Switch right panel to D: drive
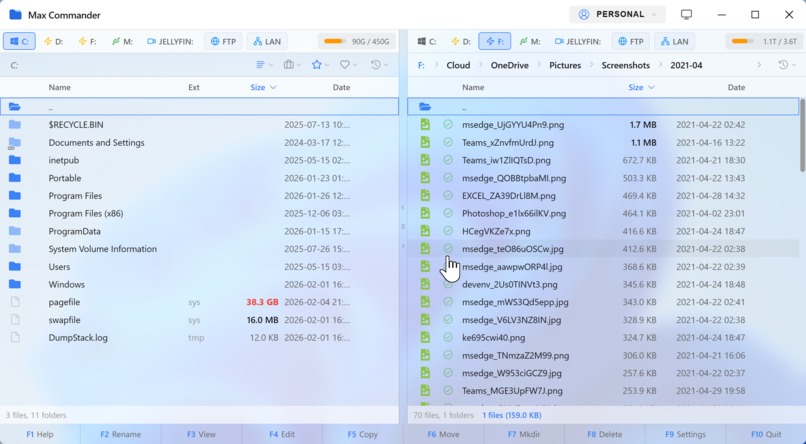This screenshot has width=806, height=444. coord(461,41)
